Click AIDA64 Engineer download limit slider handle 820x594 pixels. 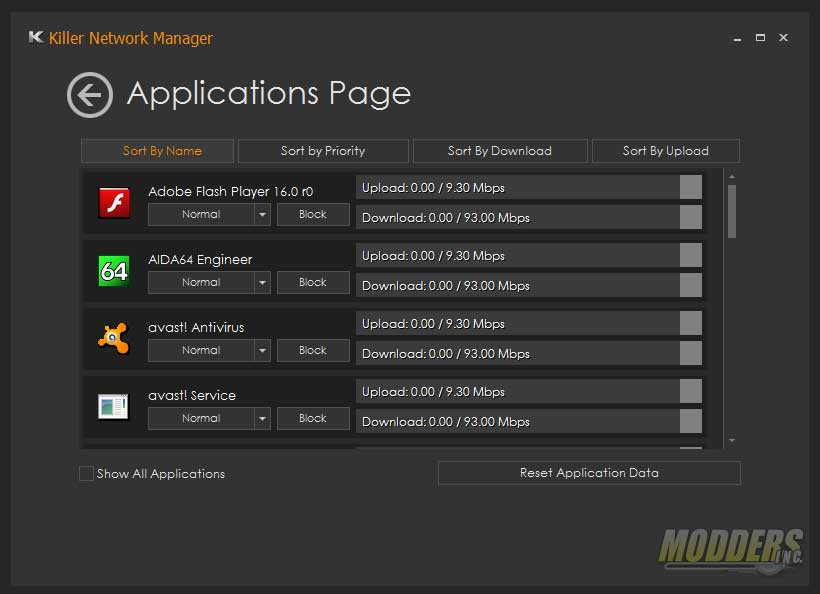[691, 285]
